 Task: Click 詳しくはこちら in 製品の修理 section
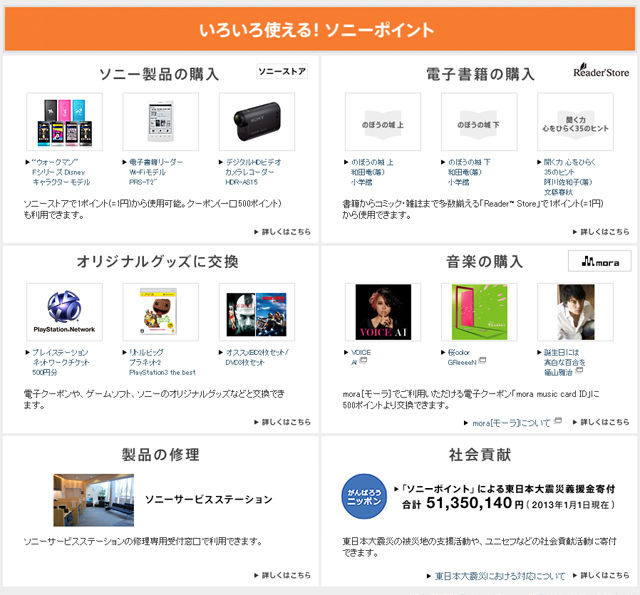click(x=286, y=575)
